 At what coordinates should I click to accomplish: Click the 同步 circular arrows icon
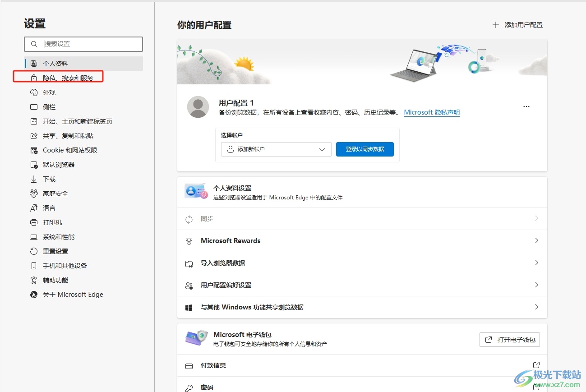click(x=189, y=219)
